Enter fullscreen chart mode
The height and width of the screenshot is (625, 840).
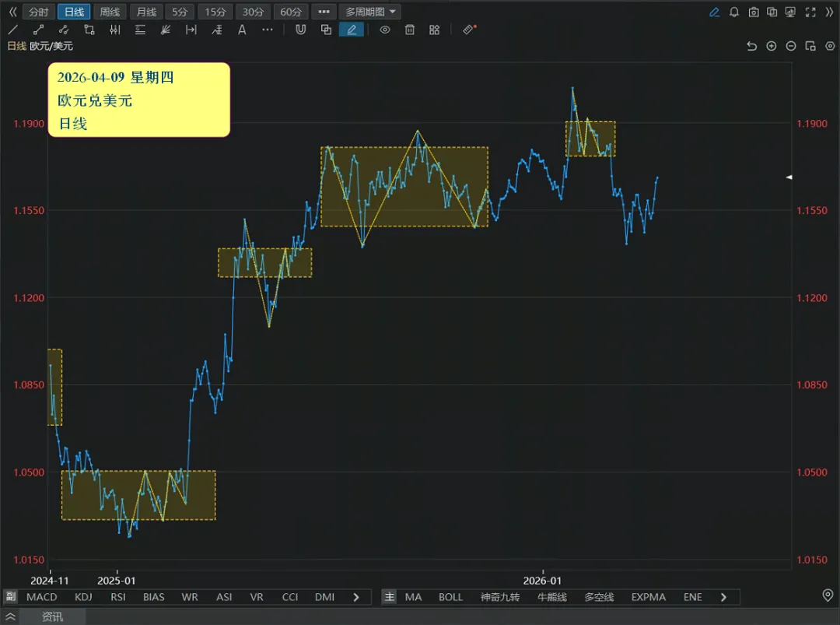(x=810, y=12)
